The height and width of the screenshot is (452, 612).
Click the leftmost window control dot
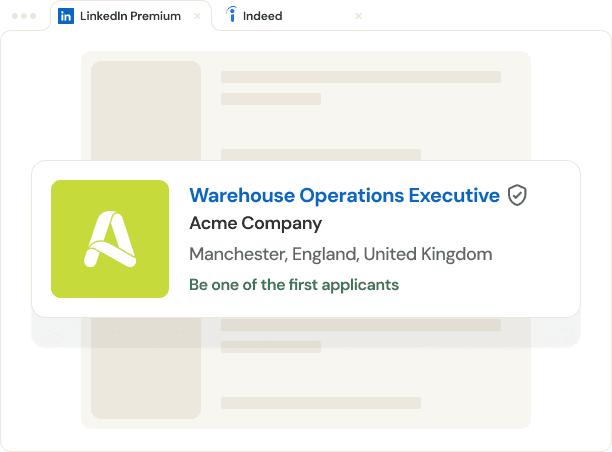click(x=13, y=17)
